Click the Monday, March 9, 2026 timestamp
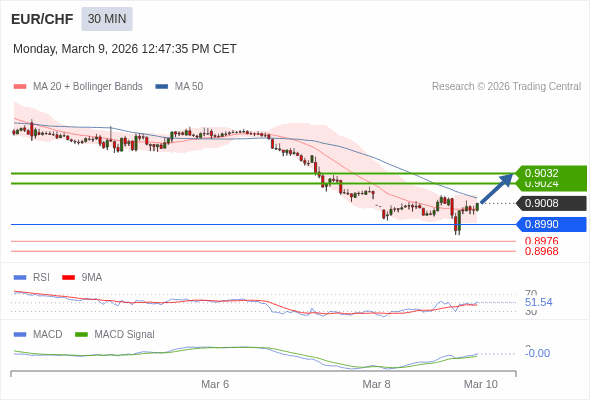 125,49
